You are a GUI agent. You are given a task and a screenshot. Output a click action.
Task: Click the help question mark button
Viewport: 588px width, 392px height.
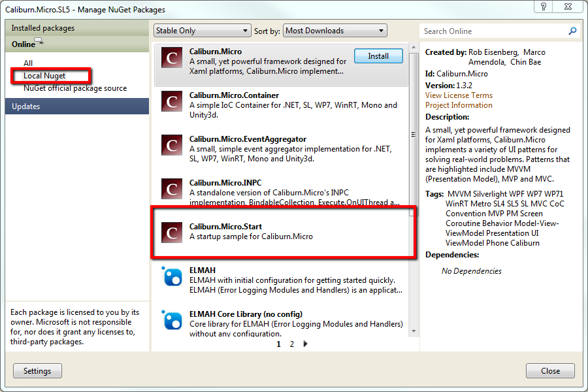click(544, 7)
